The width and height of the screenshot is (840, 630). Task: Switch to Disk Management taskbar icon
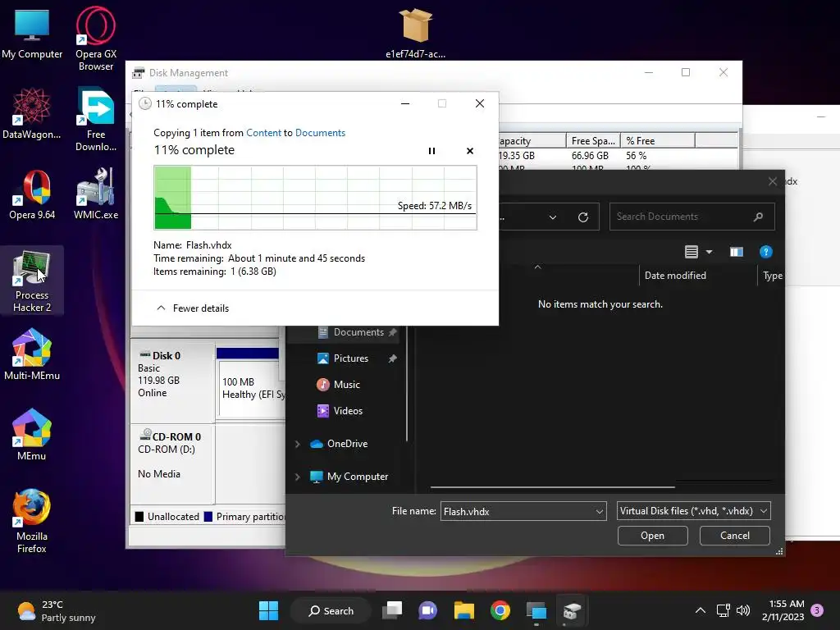572,610
